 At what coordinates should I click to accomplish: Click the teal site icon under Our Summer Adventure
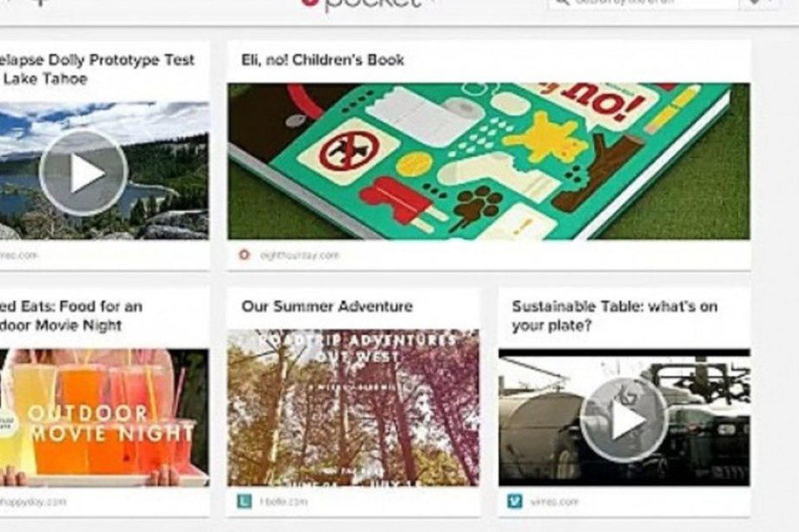pos(245,502)
